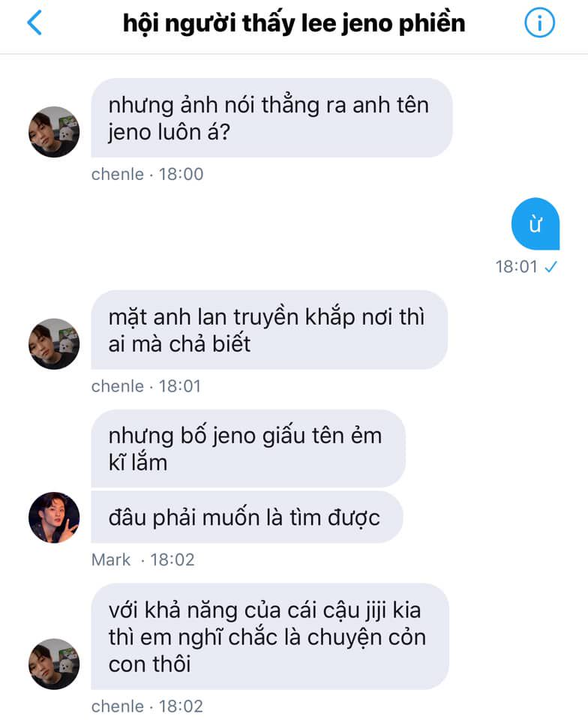This screenshot has width=588, height=720.
Task: Select the blue 'ừ' sent message bubble
Action: [x=535, y=223]
